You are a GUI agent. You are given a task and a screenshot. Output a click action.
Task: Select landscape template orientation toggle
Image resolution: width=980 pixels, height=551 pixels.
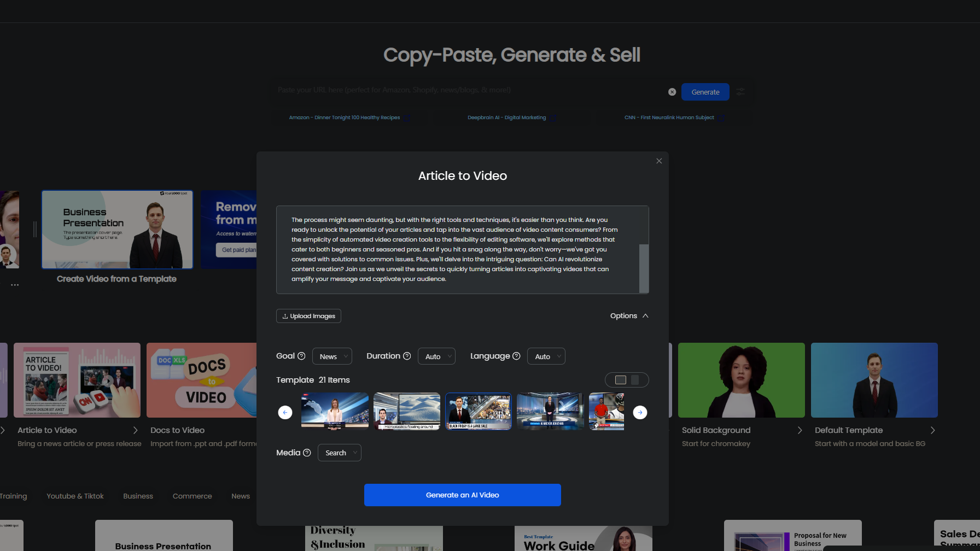[x=621, y=380]
